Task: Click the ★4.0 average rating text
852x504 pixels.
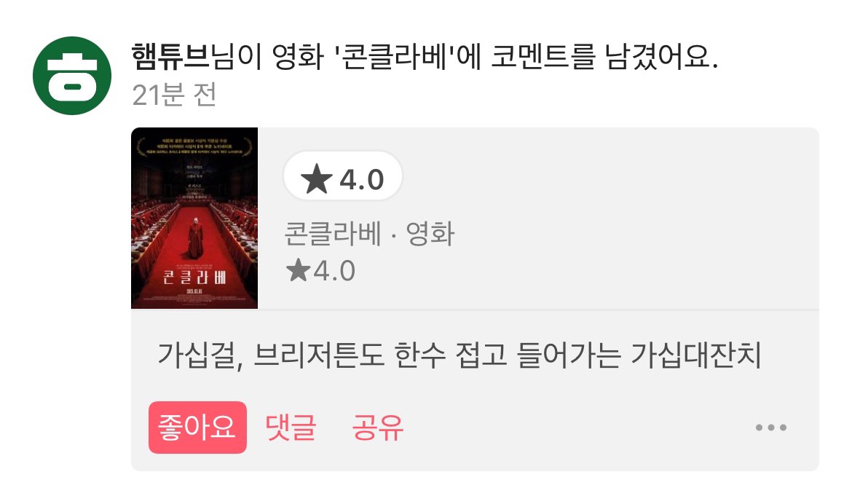Action: 320,270
